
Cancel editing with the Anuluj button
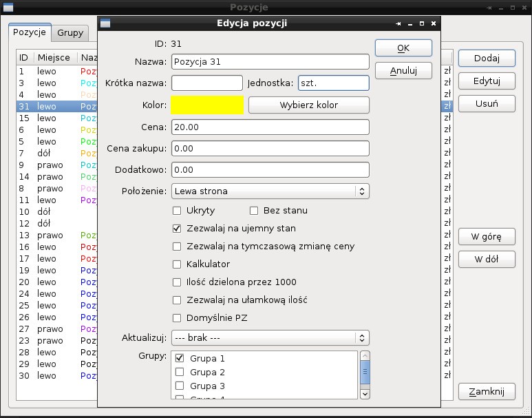click(x=403, y=71)
